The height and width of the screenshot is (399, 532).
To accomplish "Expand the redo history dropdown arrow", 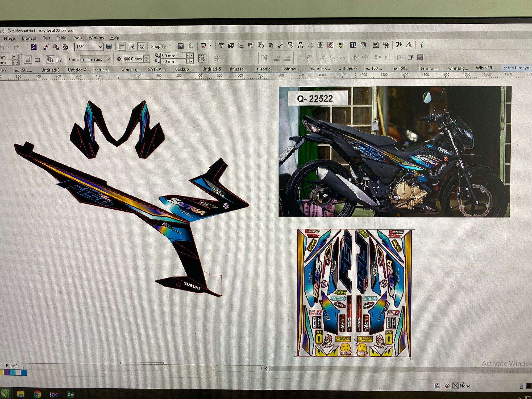I will pyautogui.click(x=23, y=47).
